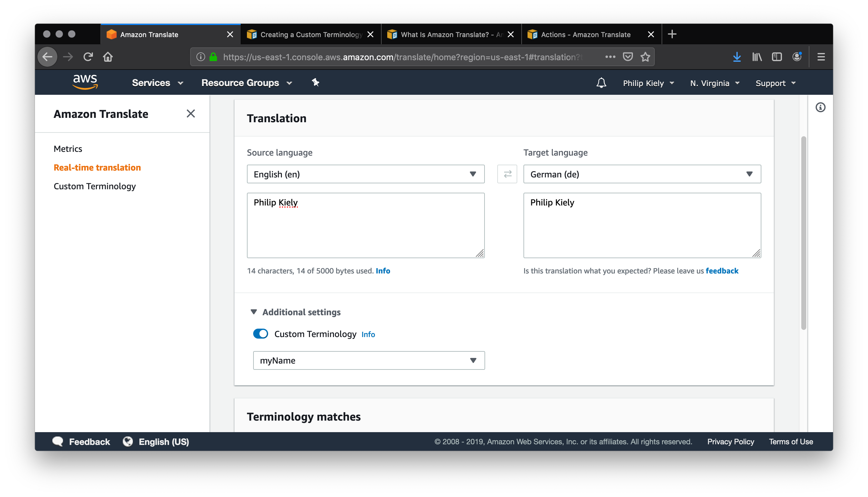Screen dimensions: 868x497
Task: Click the globe language icon in footer
Action: 128,442
